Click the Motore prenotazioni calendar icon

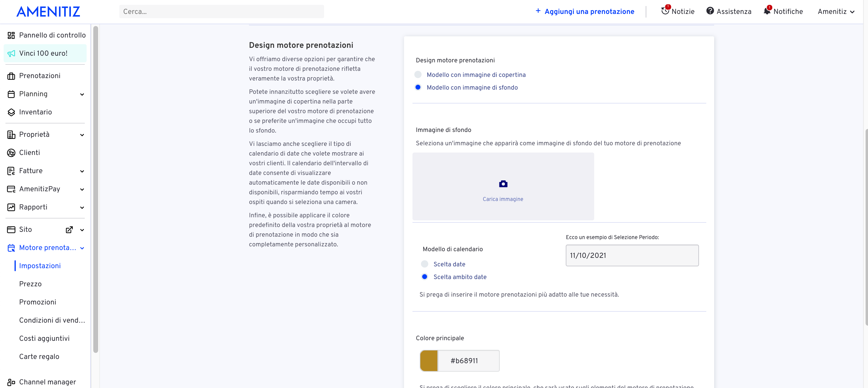click(11, 248)
